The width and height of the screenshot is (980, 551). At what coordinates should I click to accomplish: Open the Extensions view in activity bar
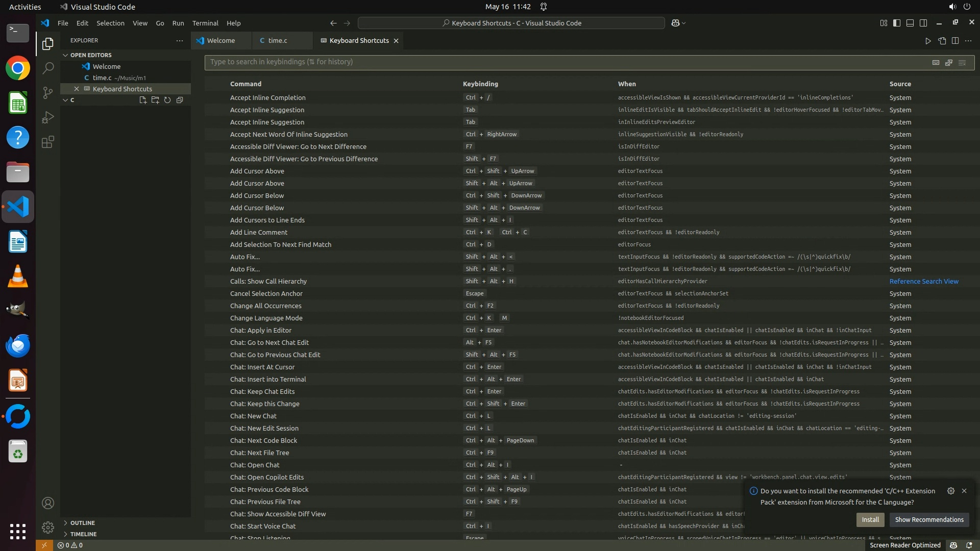point(47,142)
